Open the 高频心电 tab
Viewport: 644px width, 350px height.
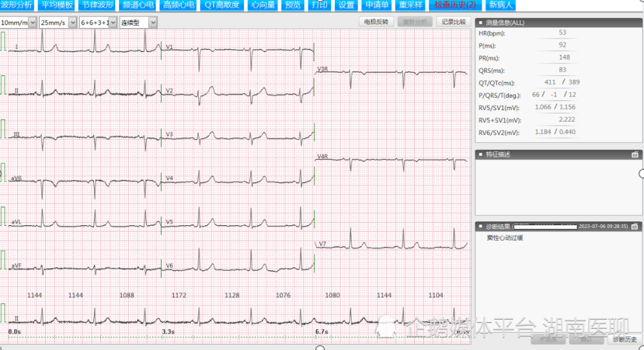coord(178,5)
